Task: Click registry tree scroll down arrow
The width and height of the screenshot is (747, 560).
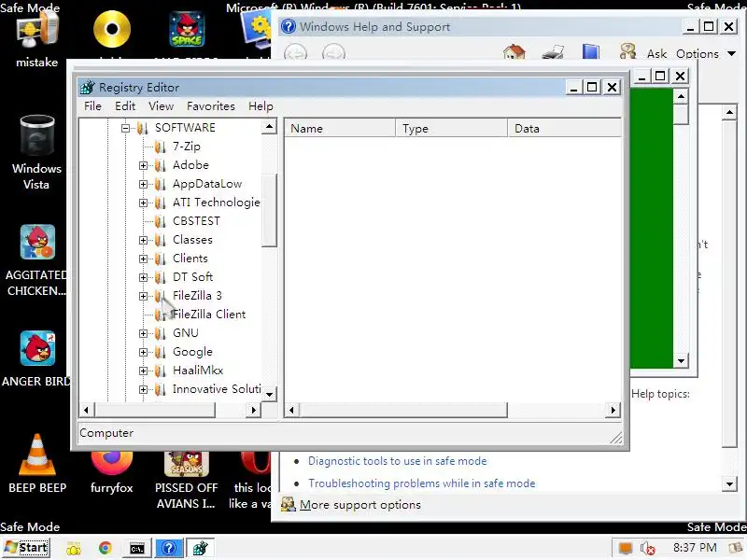Action: click(x=269, y=394)
